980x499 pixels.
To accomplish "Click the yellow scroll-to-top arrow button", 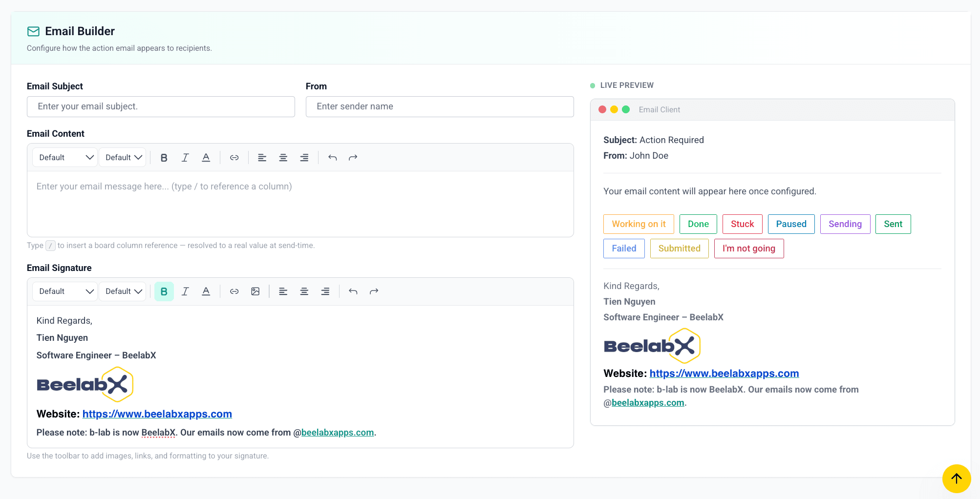I will [957, 478].
